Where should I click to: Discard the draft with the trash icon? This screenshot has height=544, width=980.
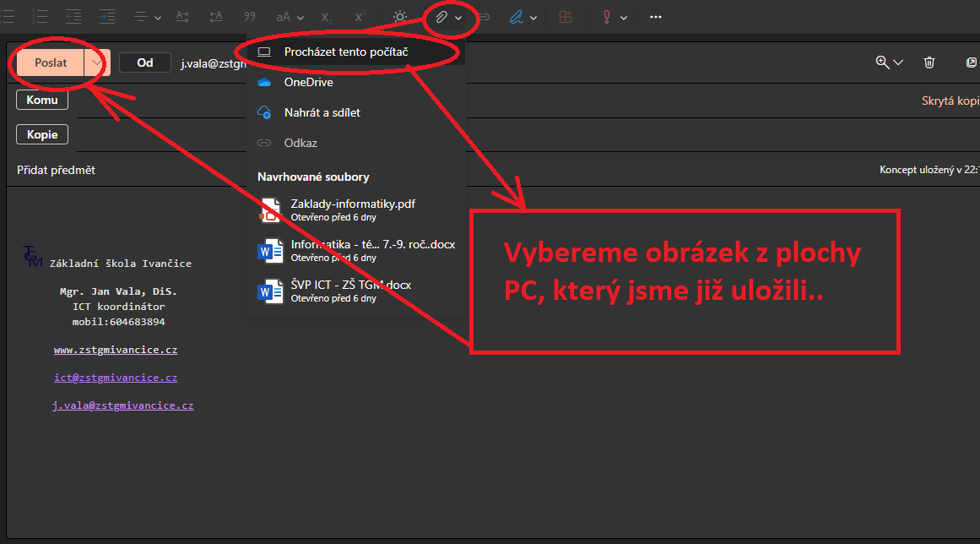coord(929,63)
